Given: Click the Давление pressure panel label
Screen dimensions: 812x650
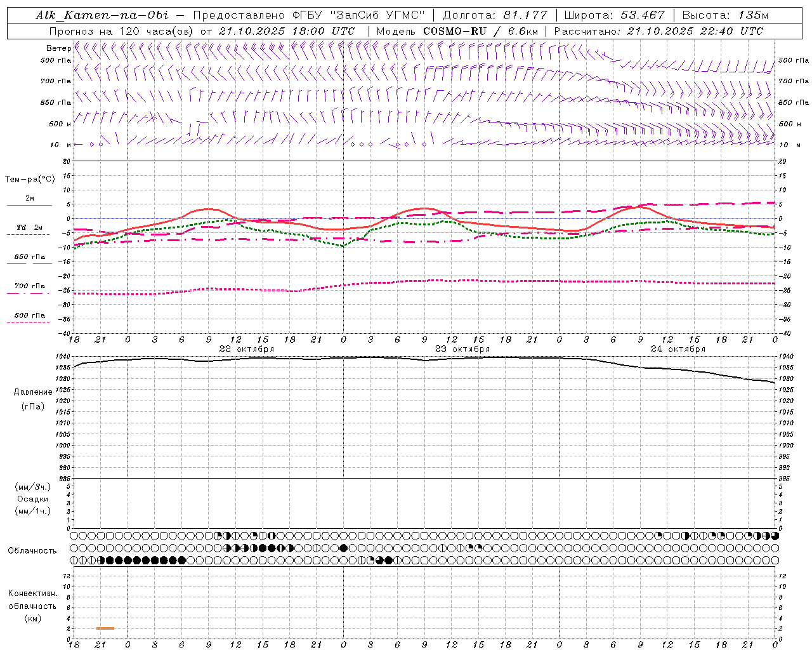Looking at the screenshot, I should 33,392.
